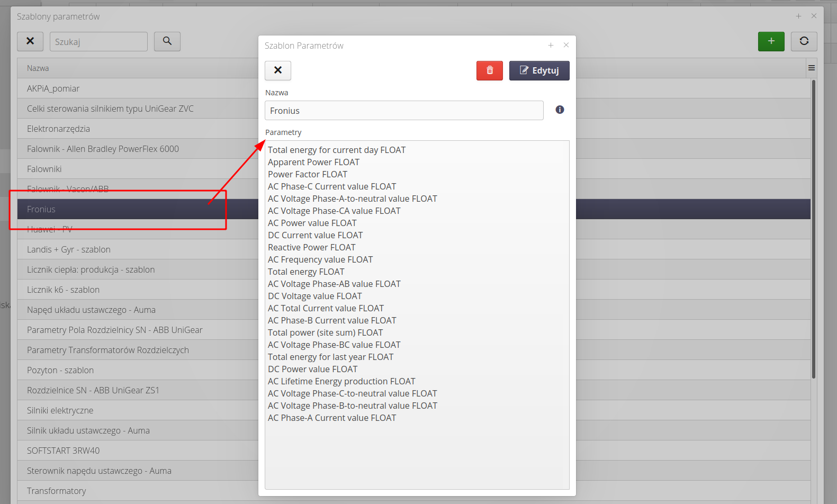Click the Szukaj search input field
837x504 pixels.
click(98, 41)
